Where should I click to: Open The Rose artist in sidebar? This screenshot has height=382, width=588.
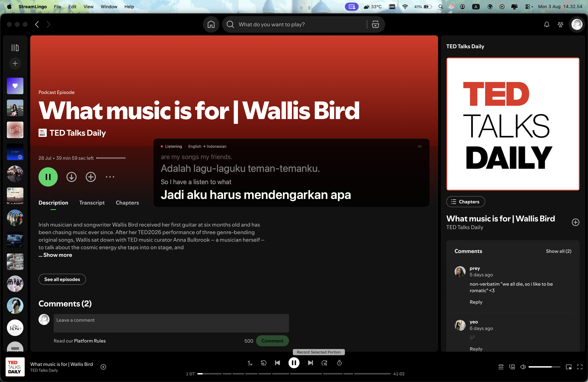point(15,328)
